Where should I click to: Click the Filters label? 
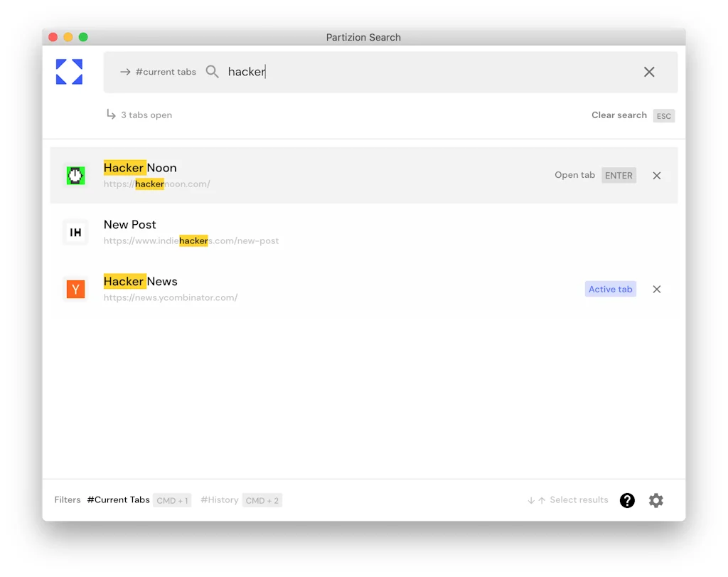point(68,500)
